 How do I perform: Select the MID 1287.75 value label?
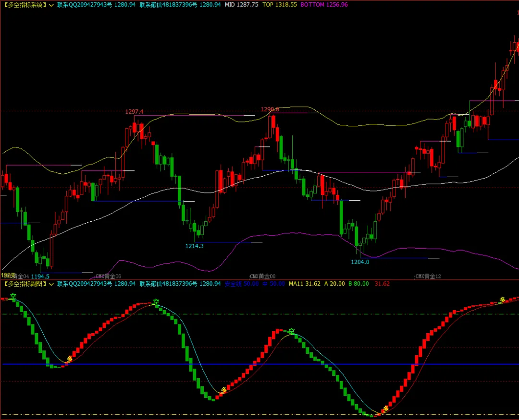click(242, 5)
